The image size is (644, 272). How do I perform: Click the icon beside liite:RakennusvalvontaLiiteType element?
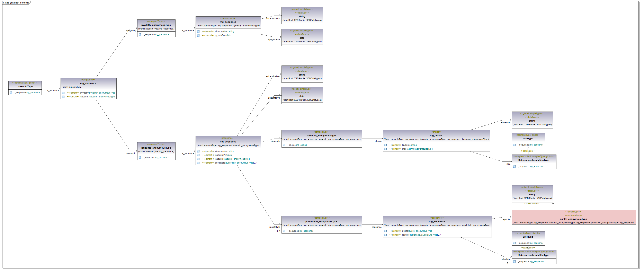click(x=385, y=149)
